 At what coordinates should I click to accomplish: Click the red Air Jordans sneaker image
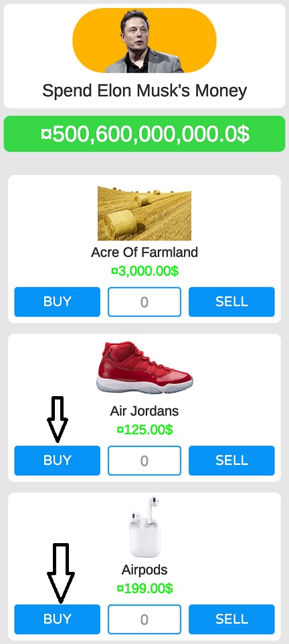point(144,367)
